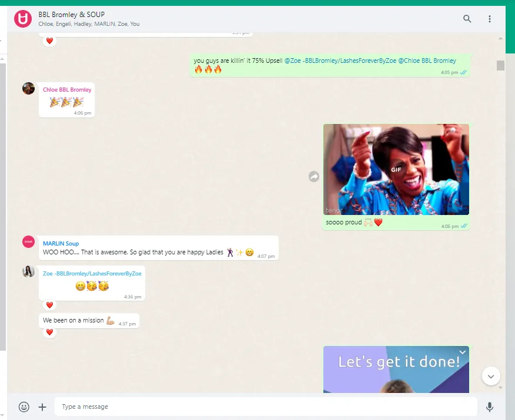Click the party popper emojis in Chloe's message
This screenshot has width=515, height=420.
pos(66,102)
